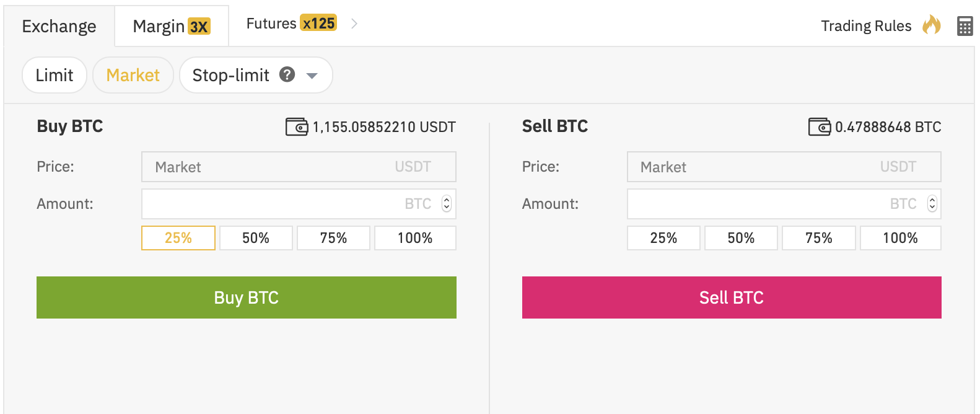Viewport: 980px width, 414px height.
Task: Click the BTC wallet balance icon
Action: [819, 127]
